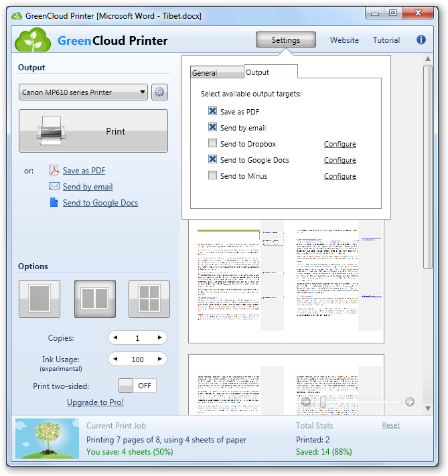Switch to General settings tab
The image size is (448, 476).
(x=217, y=73)
